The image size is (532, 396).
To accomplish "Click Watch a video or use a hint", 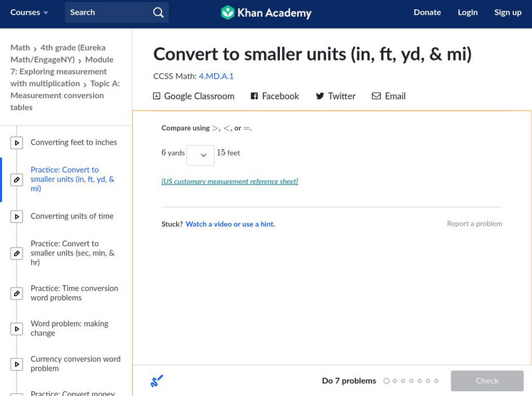I will 230,224.
